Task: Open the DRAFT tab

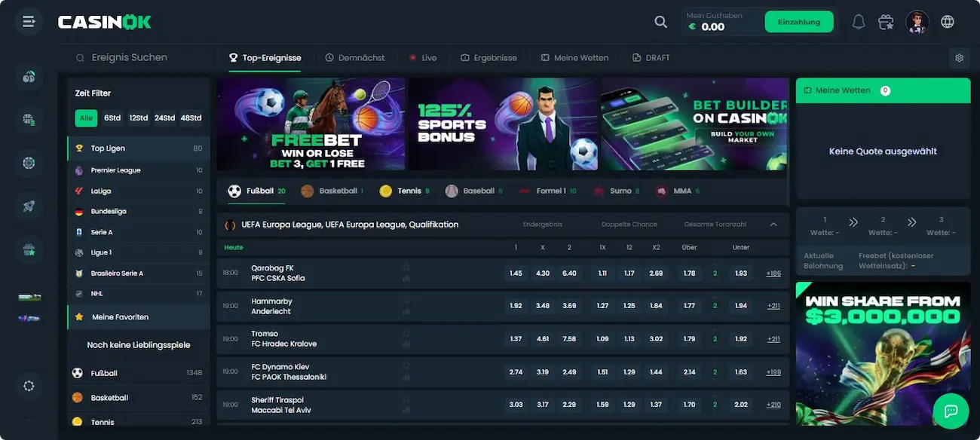Action: (x=651, y=57)
